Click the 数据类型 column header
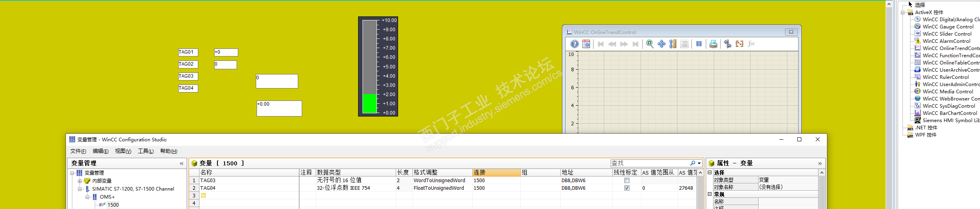Viewport: 980px width, 209px height. pos(356,173)
